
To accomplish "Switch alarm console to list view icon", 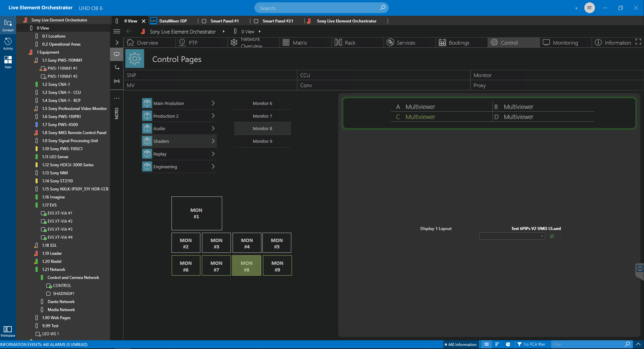I will (487, 344).
